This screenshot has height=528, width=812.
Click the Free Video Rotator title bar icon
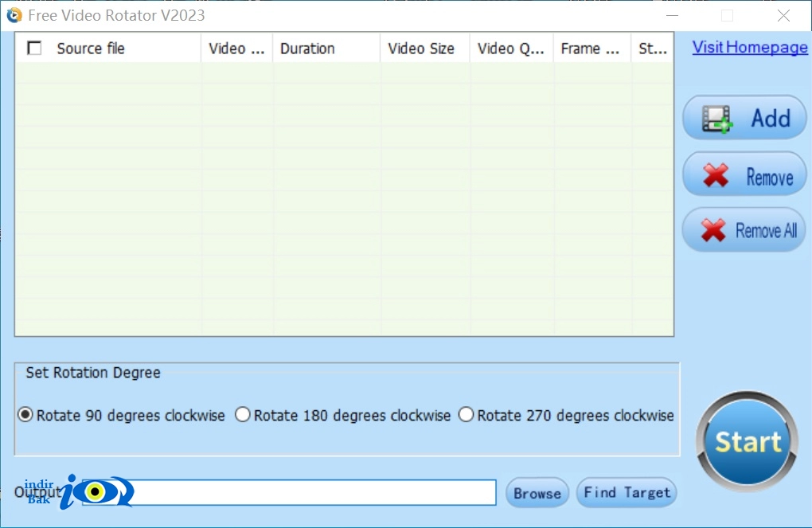click(14, 15)
